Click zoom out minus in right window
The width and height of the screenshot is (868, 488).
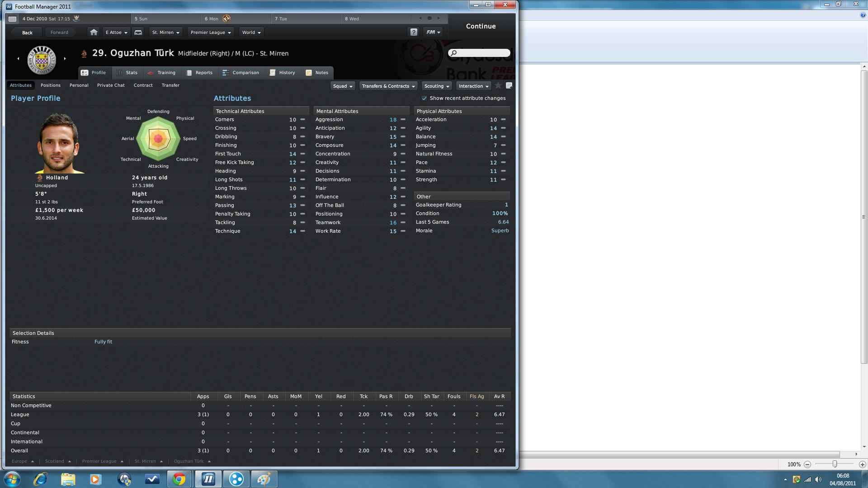tap(807, 464)
